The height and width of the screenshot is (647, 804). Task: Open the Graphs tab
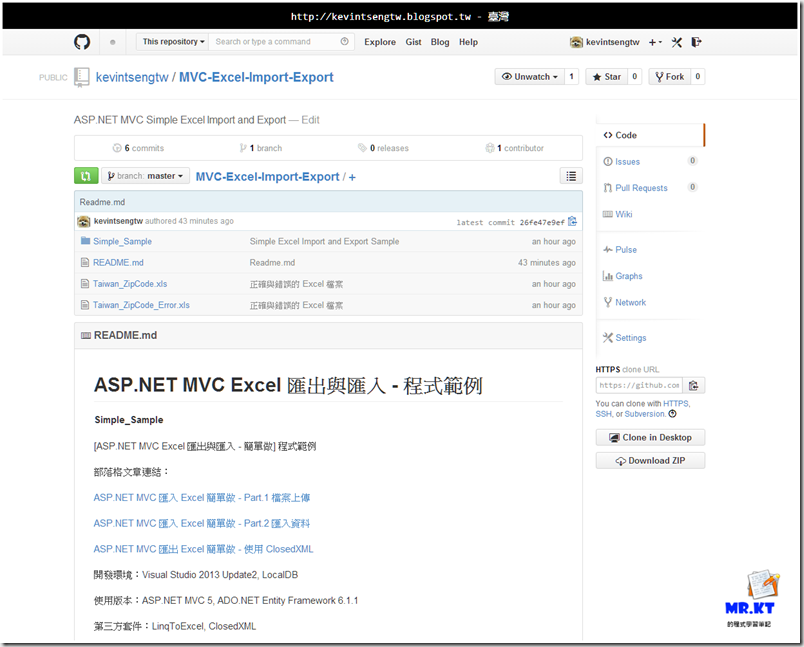point(622,276)
